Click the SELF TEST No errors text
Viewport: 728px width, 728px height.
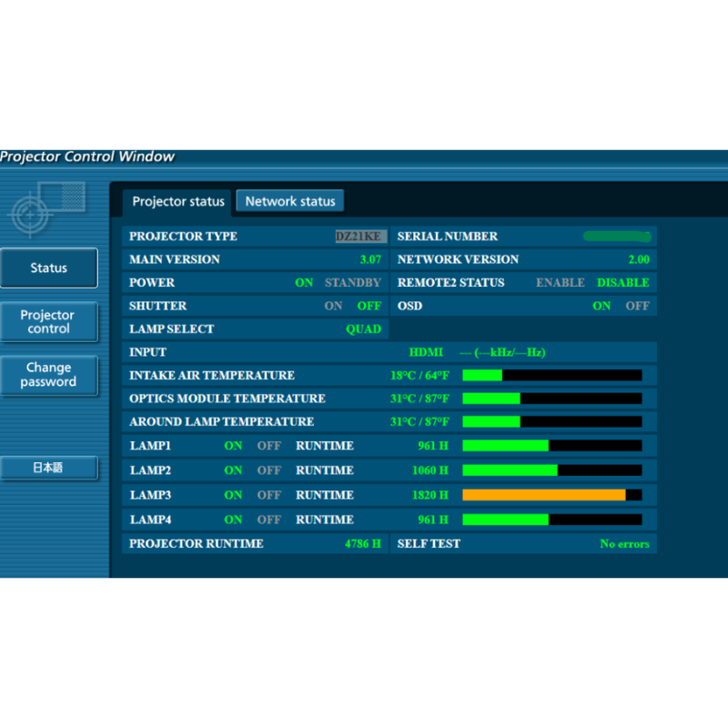click(624, 544)
